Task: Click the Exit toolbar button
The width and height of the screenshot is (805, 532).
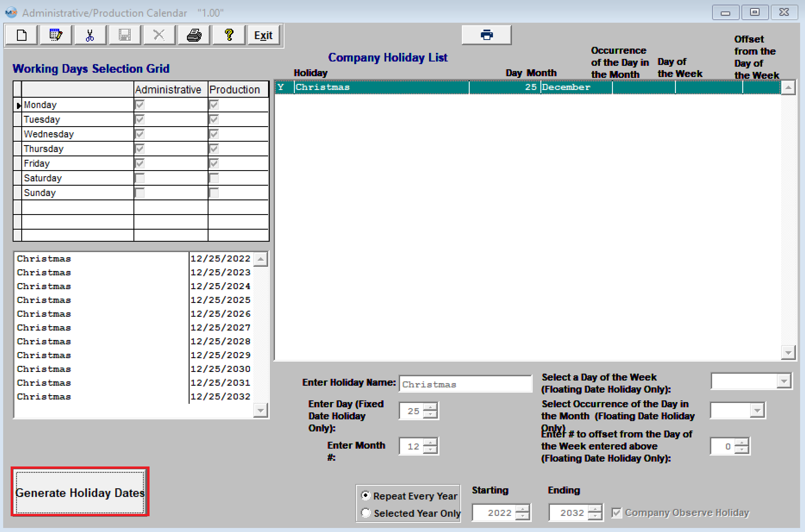Action: [x=263, y=35]
